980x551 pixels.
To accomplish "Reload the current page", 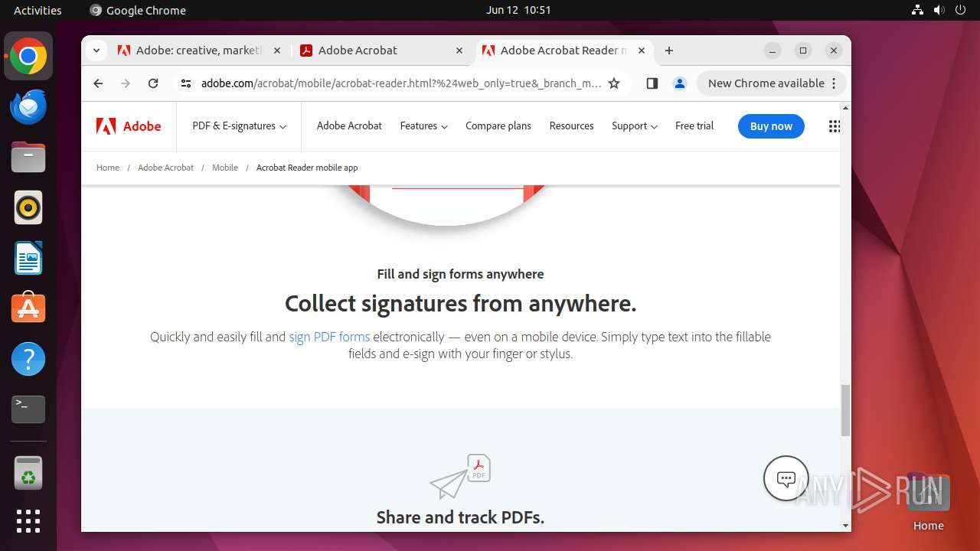I will (x=153, y=83).
